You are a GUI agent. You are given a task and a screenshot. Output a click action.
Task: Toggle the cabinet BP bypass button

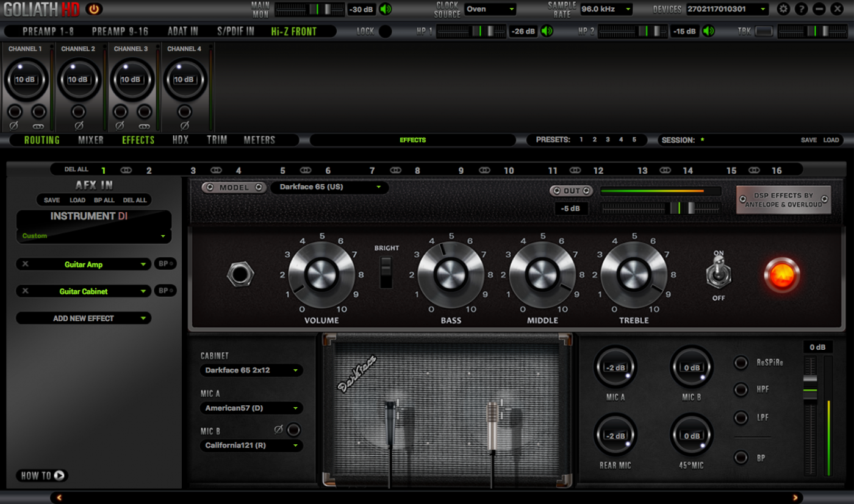coord(741,458)
